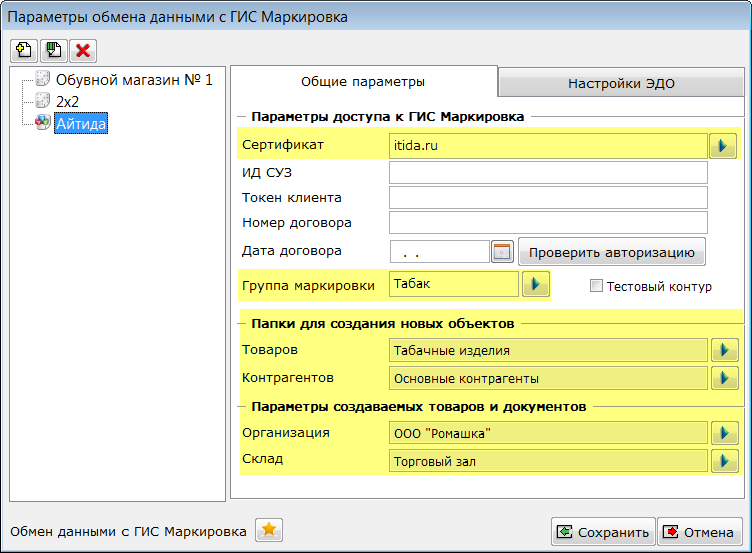The width and height of the screenshot is (752, 553).
Task: Click the Параметры создаваемых товаров и документов heading
Action: pos(419,407)
